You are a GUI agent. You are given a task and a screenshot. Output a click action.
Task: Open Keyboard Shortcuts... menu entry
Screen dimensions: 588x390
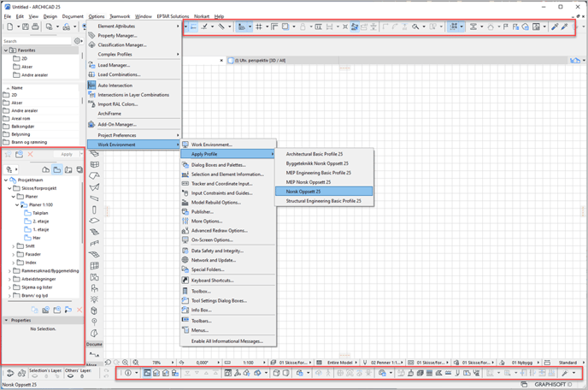[x=228, y=281]
